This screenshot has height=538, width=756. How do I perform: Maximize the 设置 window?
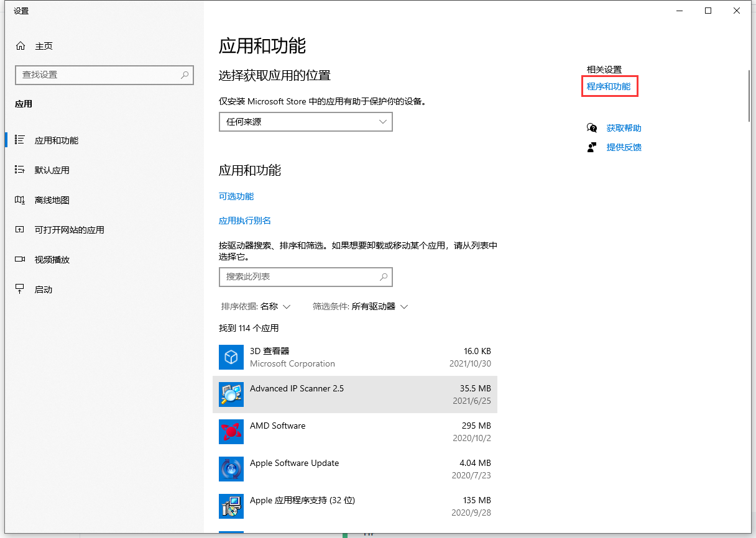pos(708,11)
